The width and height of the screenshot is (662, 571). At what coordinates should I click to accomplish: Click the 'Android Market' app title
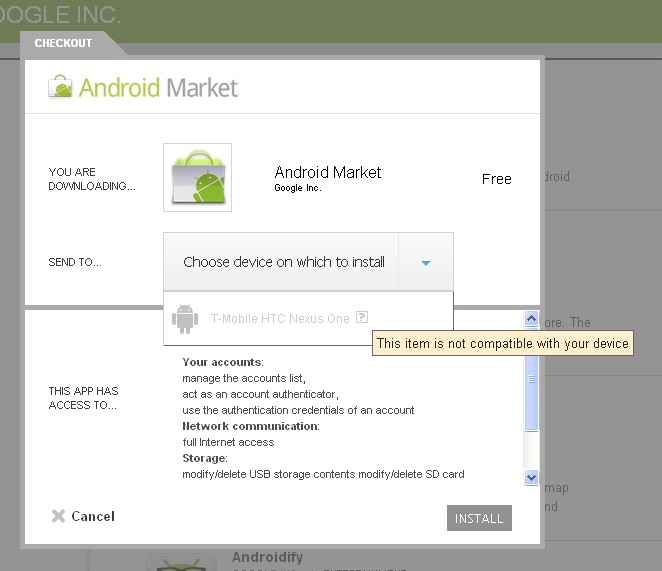pos(328,172)
